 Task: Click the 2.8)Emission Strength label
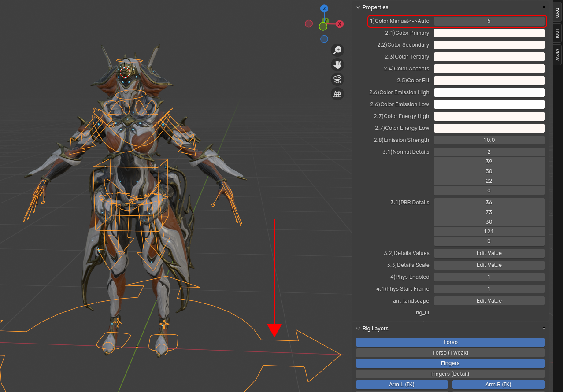tap(401, 140)
